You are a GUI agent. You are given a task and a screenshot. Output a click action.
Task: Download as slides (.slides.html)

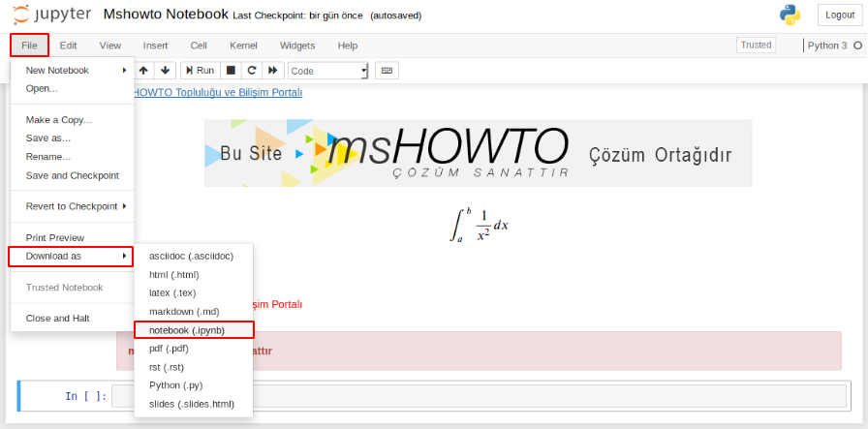tap(194, 404)
